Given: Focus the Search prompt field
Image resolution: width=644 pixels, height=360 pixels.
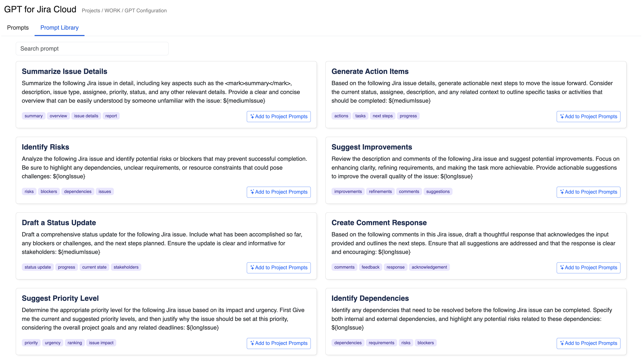Looking at the screenshot, I should click(92, 48).
